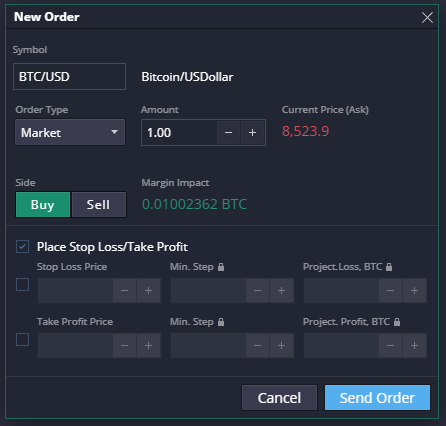Click lock icon next to Take Profit Min. Step
The width and height of the screenshot is (446, 426).
click(x=221, y=322)
